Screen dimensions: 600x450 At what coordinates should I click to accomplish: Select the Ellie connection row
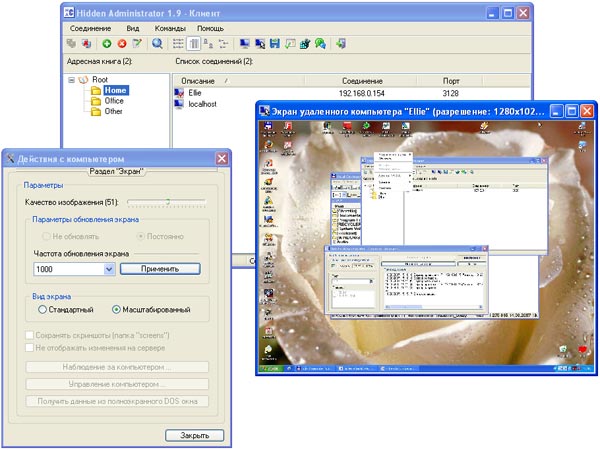pyautogui.click(x=352, y=93)
